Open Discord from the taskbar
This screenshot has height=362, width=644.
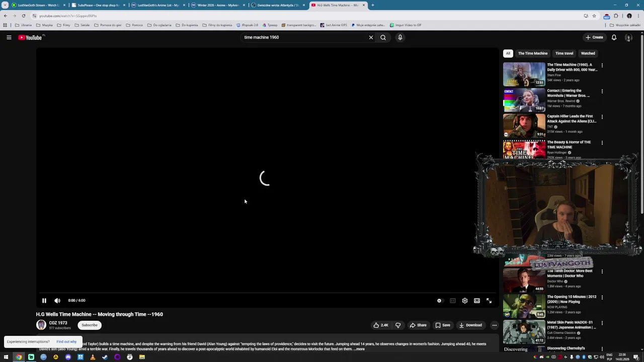(68, 357)
